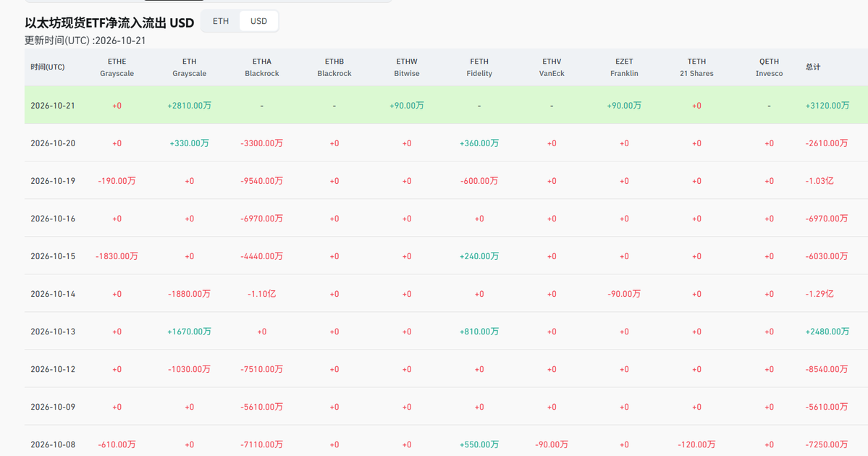Click the -1830.00万 ETHE value
Image resolution: width=868 pixels, height=456 pixels.
(117, 256)
